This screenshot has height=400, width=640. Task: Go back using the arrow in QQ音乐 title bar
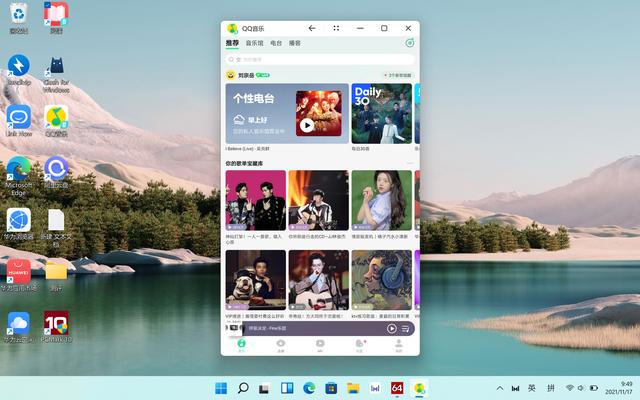pyautogui.click(x=312, y=28)
